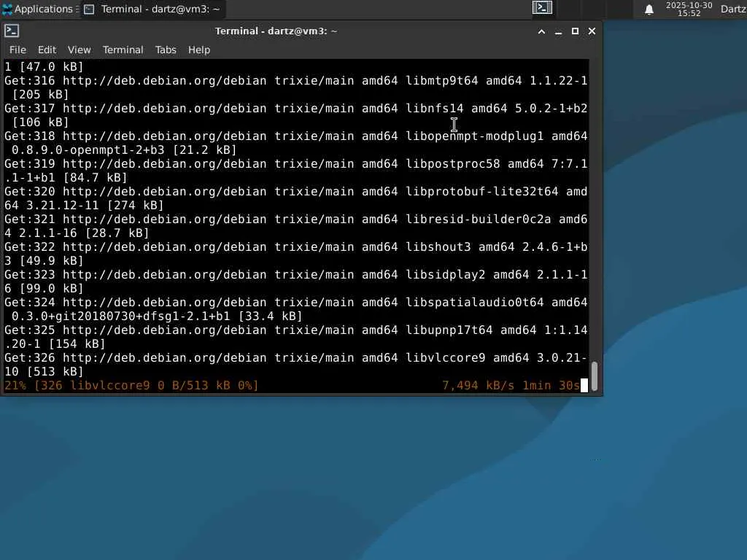
Task: Click libprotobuf-lite32t64 text in Get:320
Action: coord(481,191)
